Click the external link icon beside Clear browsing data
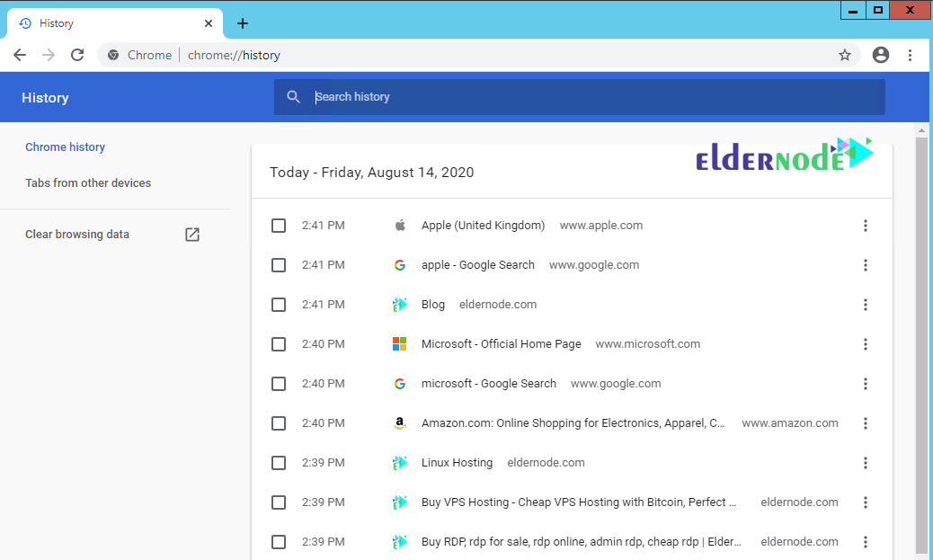The width and height of the screenshot is (933, 560). pos(192,235)
